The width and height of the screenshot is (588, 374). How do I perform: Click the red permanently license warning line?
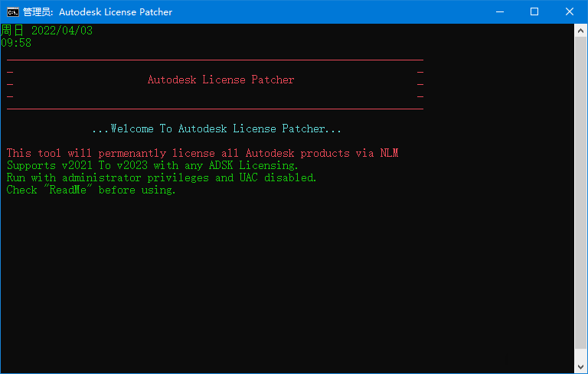[191, 154]
